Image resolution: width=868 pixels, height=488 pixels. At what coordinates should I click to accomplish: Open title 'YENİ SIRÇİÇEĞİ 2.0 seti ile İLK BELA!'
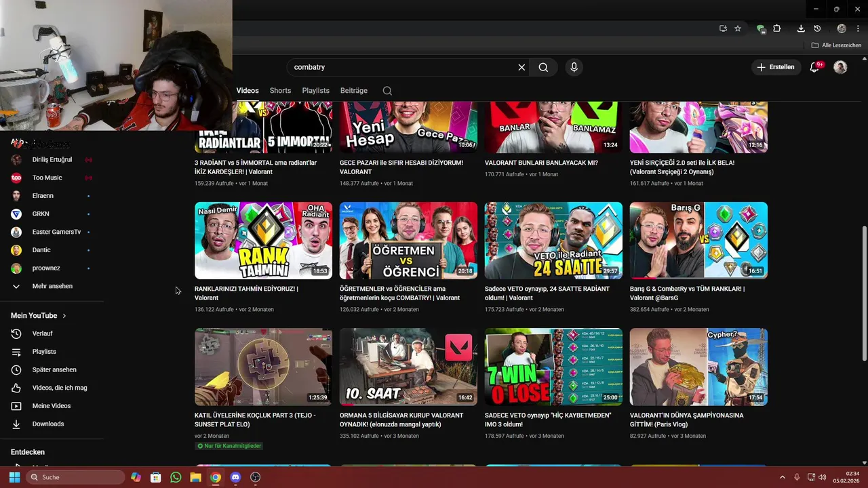pyautogui.click(x=682, y=167)
